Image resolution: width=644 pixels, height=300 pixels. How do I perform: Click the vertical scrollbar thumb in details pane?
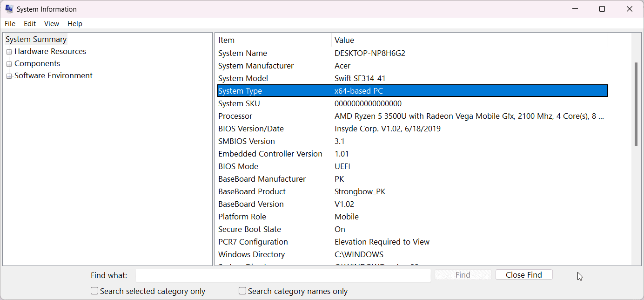pos(636,104)
